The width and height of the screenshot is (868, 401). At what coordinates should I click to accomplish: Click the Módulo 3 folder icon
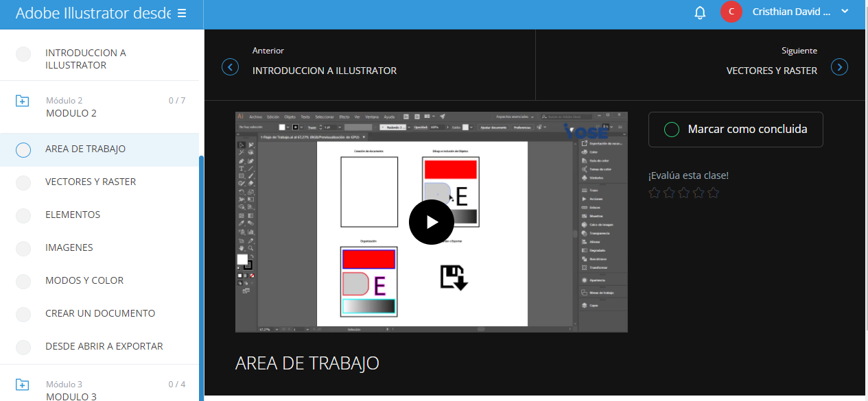tap(23, 385)
